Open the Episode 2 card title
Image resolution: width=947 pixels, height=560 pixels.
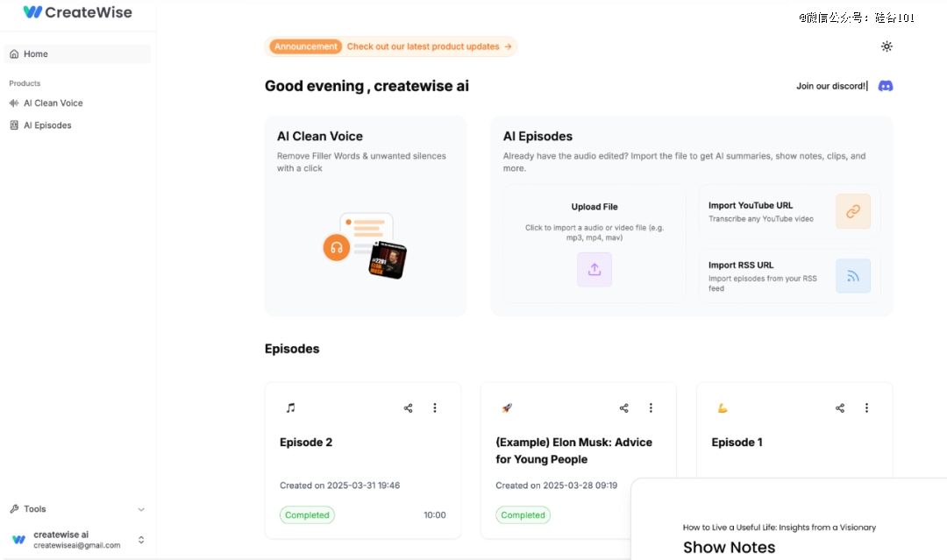pos(306,443)
